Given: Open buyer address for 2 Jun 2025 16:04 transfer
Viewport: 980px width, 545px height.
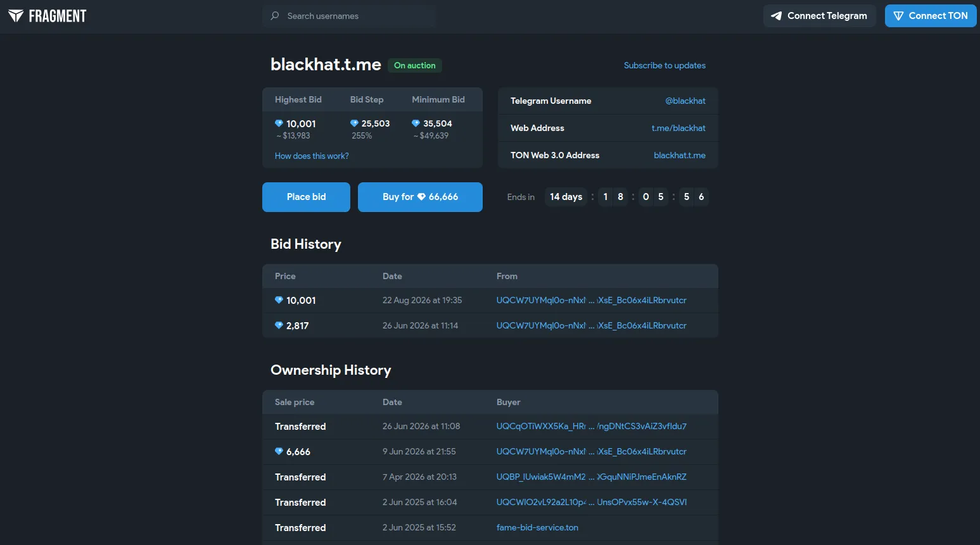Looking at the screenshot, I should [x=592, y=502].
